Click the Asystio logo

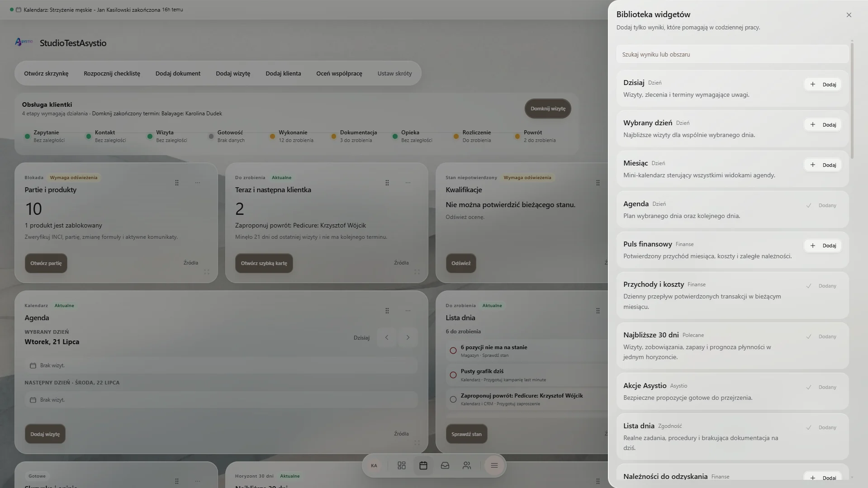[24, 42]
